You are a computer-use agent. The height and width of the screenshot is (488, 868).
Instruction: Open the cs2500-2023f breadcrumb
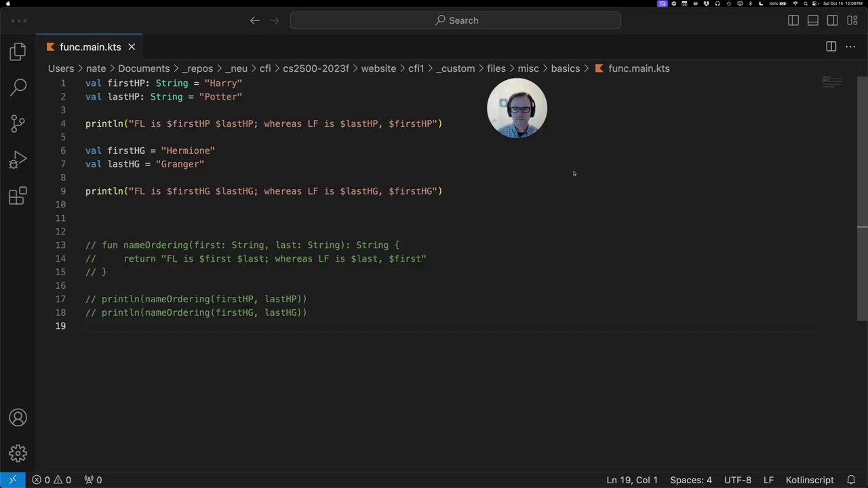click(x=316, y=68)
